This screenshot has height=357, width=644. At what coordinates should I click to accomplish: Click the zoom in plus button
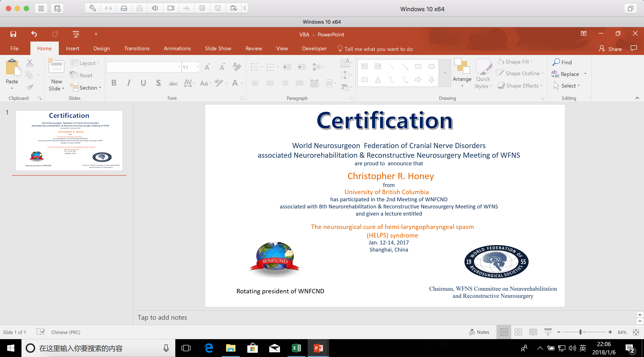pyautogui.click(x=610, y=332)
